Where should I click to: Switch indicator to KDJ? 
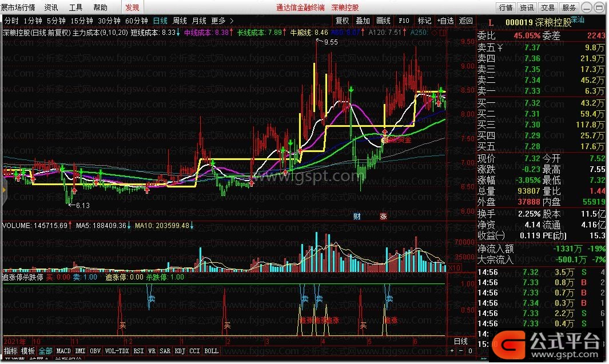(180, 351)
